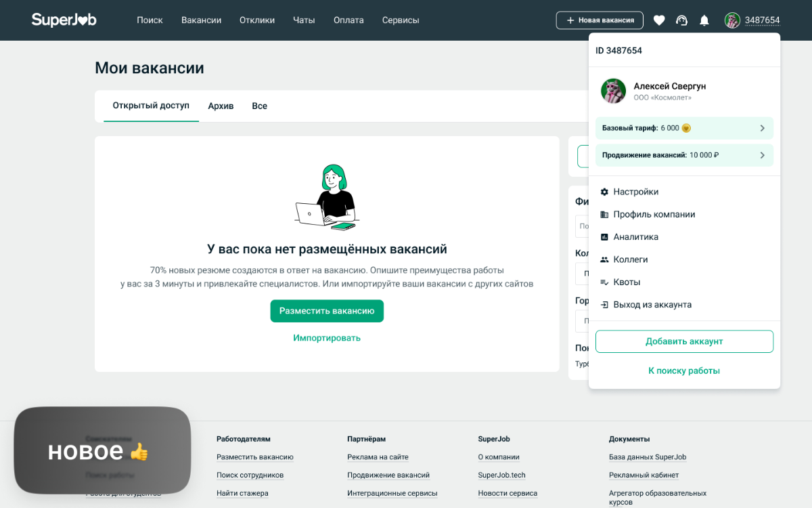Expand the Продвижение вакансий chevron

click(x=762, y=155)
